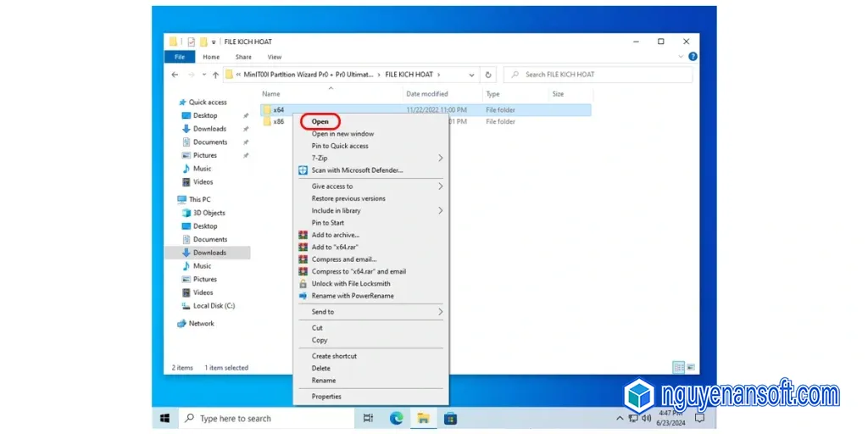Click Unlock with File Locksmith
Screen dimensions: 868x434
pyautogui.click(x=351, y=283)
